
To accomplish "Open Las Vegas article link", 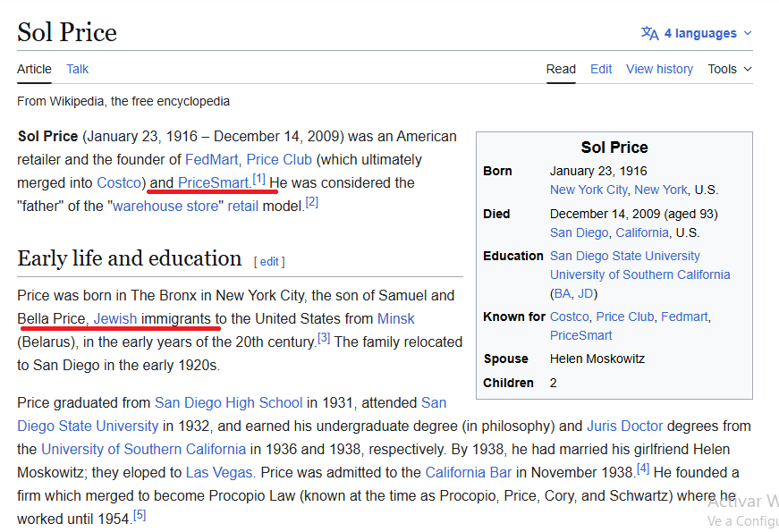I will [x=219, y=472].
